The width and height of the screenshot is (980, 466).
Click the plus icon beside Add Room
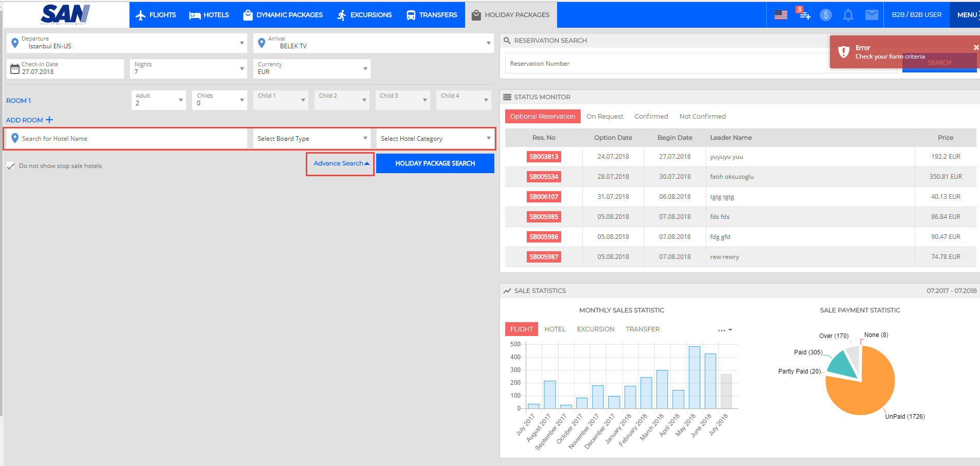(x=49, y=120)
